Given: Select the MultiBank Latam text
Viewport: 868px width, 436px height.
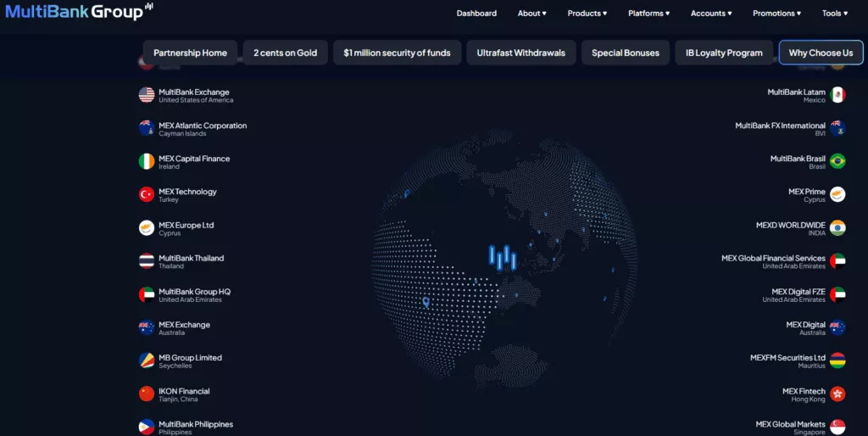Looking at the screenshot, I should [x=796, y=92].
